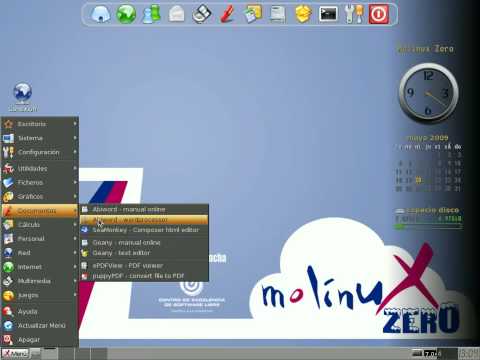Launch Abiword word processor entry
The height and width of the screenshot is (360, 480).
[x=144, y=220]
